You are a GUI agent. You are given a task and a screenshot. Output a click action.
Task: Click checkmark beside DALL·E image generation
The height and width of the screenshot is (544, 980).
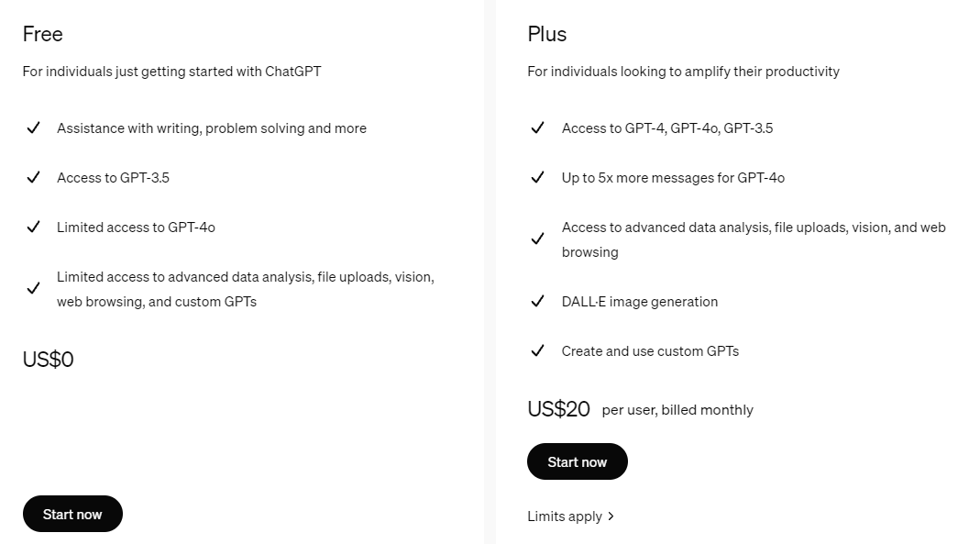[537, 302]
